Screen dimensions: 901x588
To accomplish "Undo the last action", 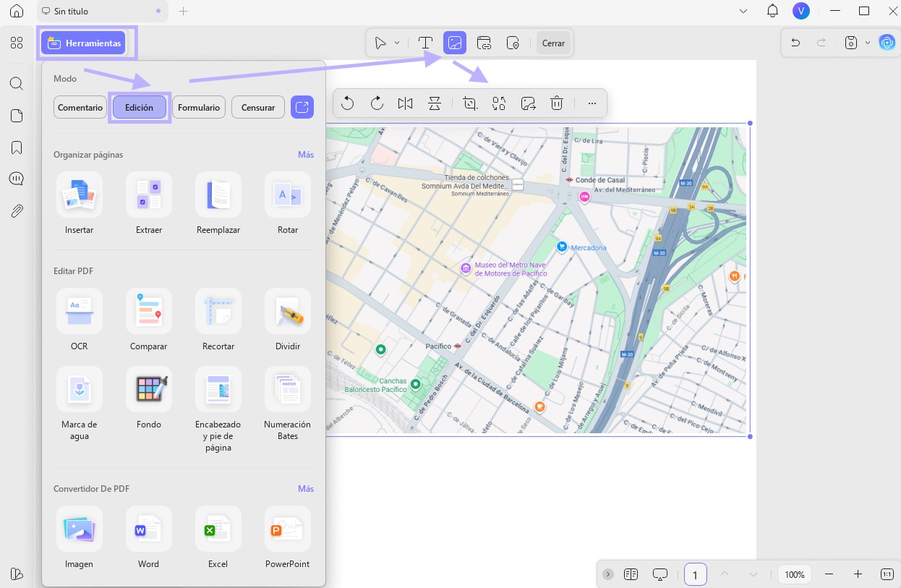I will point(795,43).
